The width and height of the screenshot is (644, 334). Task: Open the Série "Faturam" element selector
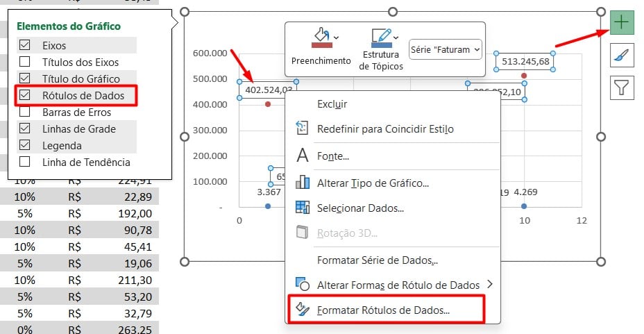pos(446,50)
